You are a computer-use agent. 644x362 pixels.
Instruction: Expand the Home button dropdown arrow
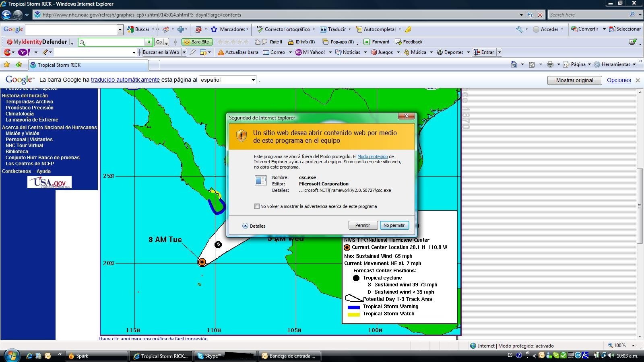point(522,64)
